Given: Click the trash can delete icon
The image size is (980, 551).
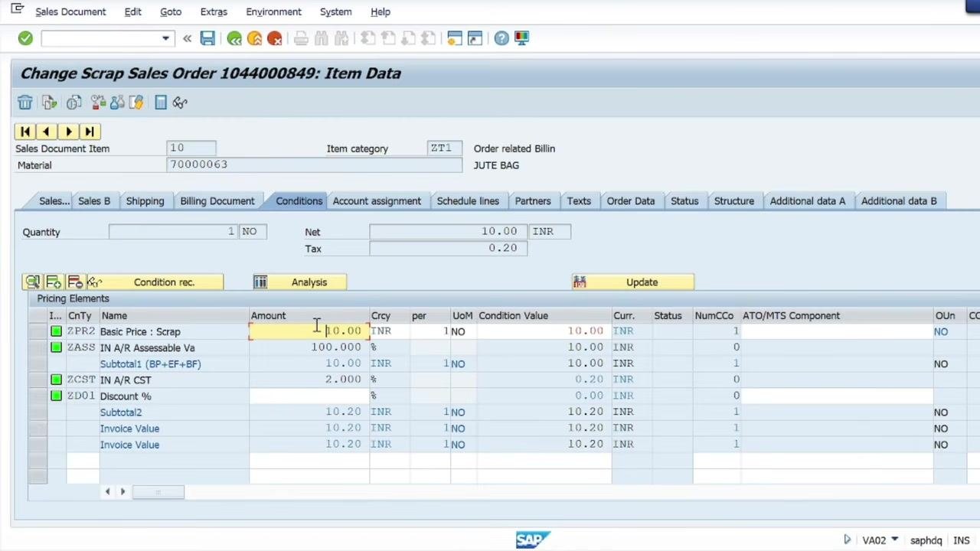Looking at the screenshot, I should (25, 103).
